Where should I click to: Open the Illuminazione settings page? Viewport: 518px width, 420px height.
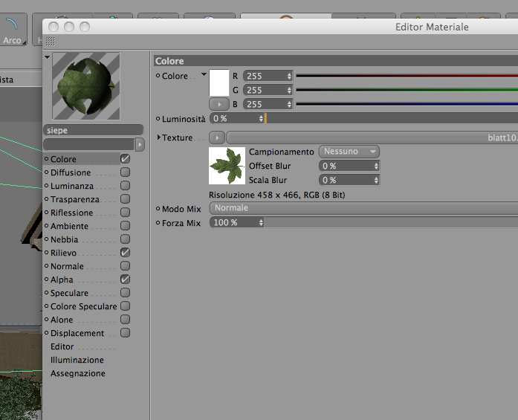point(77,360)
